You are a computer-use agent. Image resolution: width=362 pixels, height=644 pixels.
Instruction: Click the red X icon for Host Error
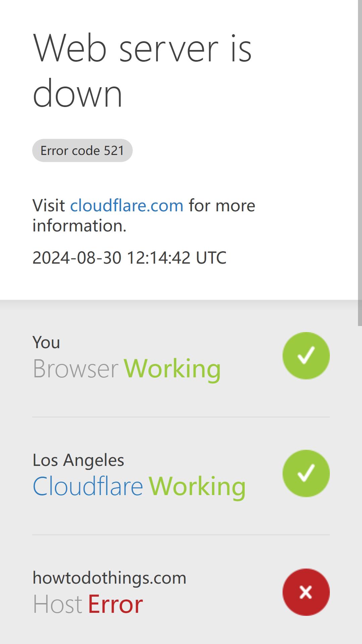coord(306,592)
